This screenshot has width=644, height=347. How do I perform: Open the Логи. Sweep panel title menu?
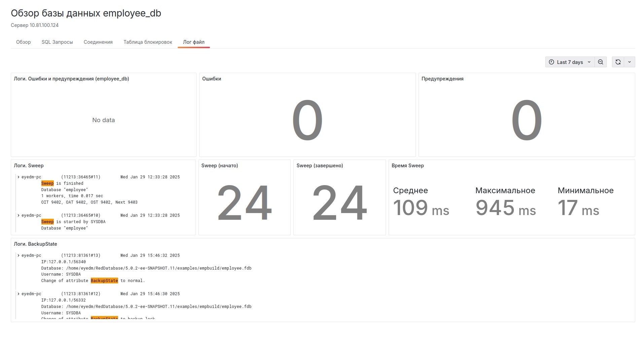29,166
